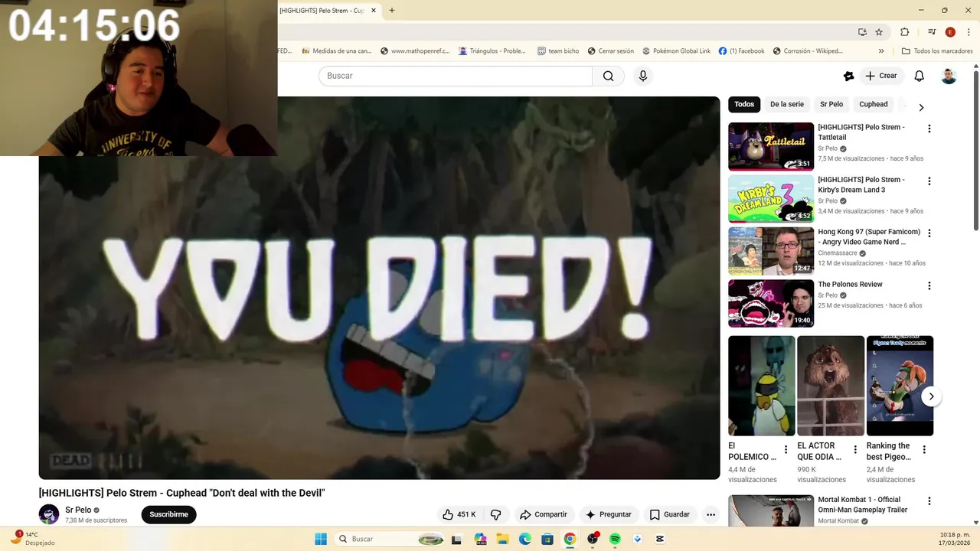The height and width of the screenshot is (551, 980).
Task: Open options for EL ACTOR QUE ODIA short
Action: click(x=855, y=450)
